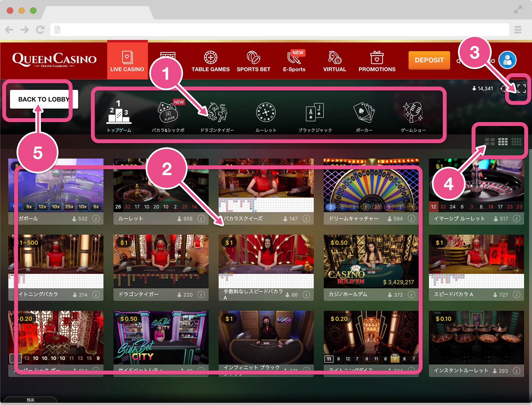Open the イマーシブ ルーレット game thumbnail

pos(476,185)
